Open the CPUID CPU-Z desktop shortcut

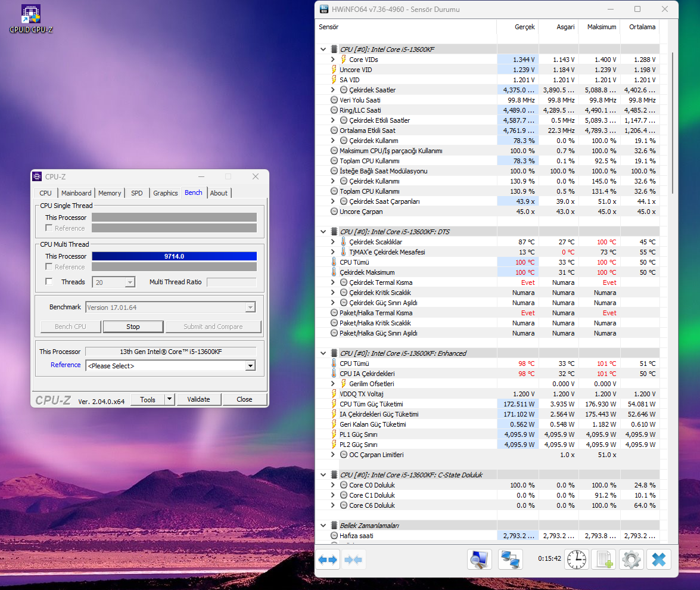pyautogui.click(x=31, y=18)
